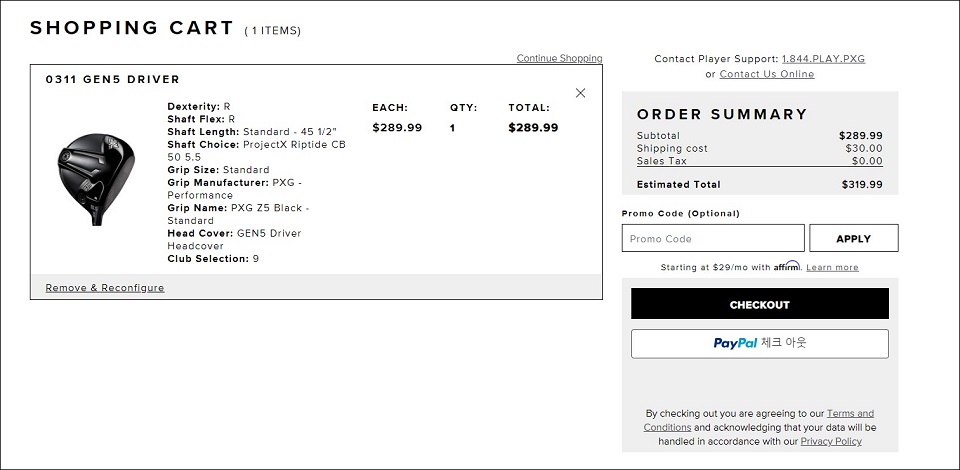Click the Estimated Total amount $319.99
The image size is (960, 470).
coord(861,185)
